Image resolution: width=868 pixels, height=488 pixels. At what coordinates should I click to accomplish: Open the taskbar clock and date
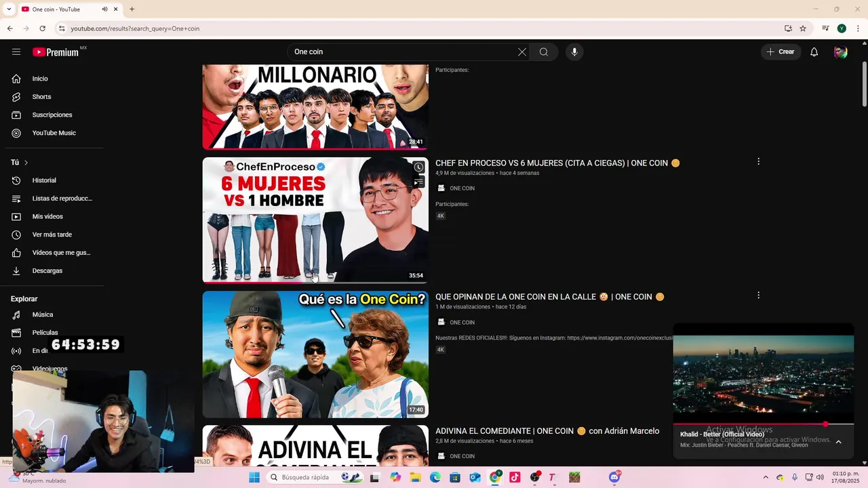845,477
